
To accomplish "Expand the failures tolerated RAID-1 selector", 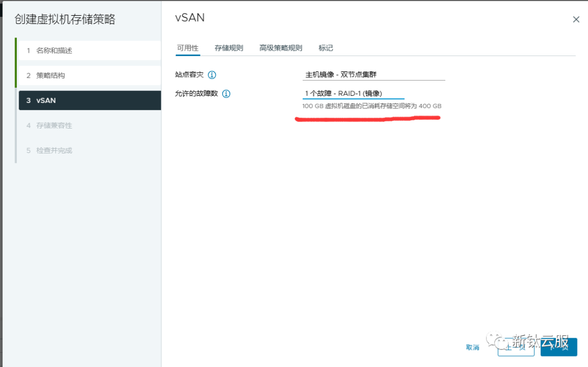I will click(x=354, y=93).
